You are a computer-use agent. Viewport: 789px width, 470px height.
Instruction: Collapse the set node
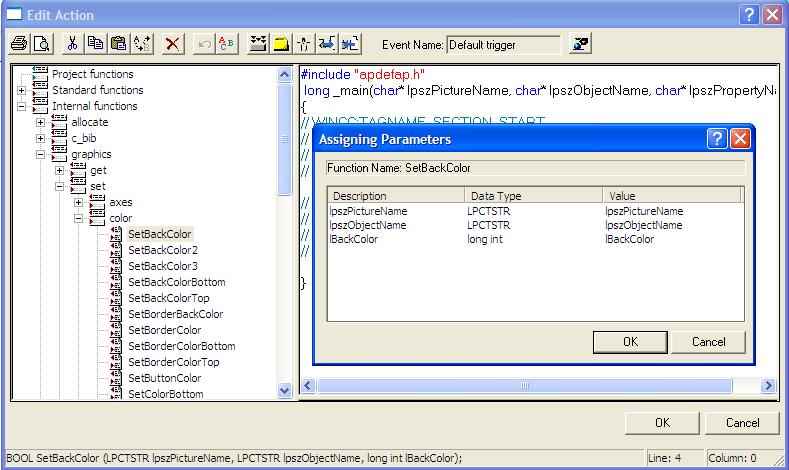click(x=60, y=187)
